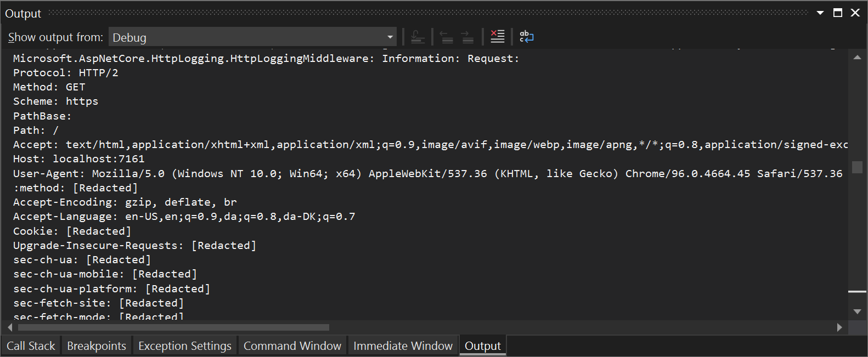Maximize the Output panel
The width and height of the screenshot is (868, 357).
[838, 13]
